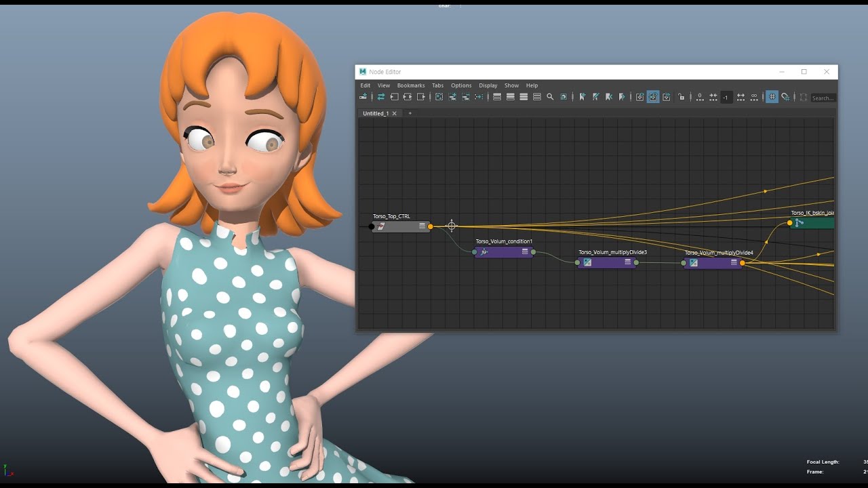Click the Node Editor Maya logo icon
This screenshot has width=868, height=488.
pos(363,72)
